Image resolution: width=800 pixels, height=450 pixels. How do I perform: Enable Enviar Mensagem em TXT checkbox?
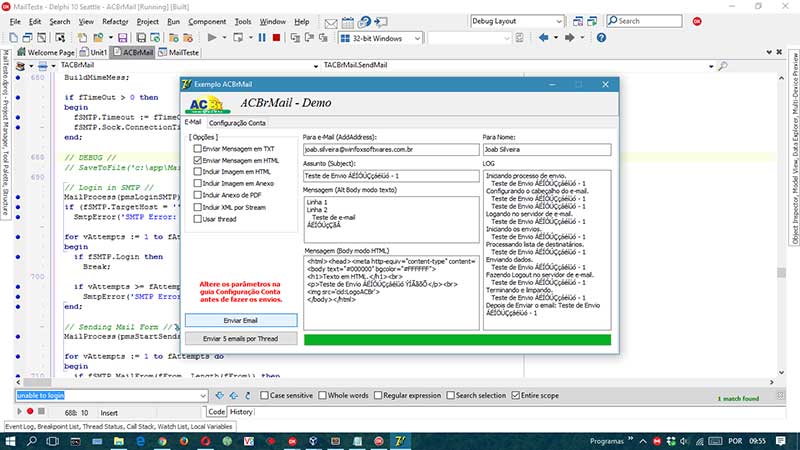(x=197, y=148)
